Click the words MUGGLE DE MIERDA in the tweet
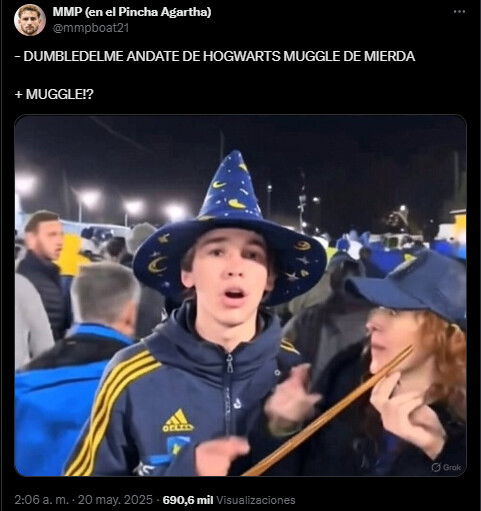Image resolution: width=481 pixels, height=511 pixels. click(349, 56)
